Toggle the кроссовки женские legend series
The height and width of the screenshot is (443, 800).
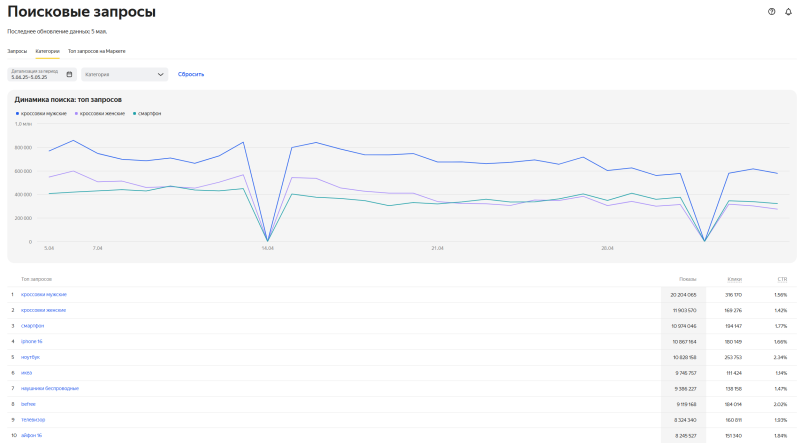point(100,113)
